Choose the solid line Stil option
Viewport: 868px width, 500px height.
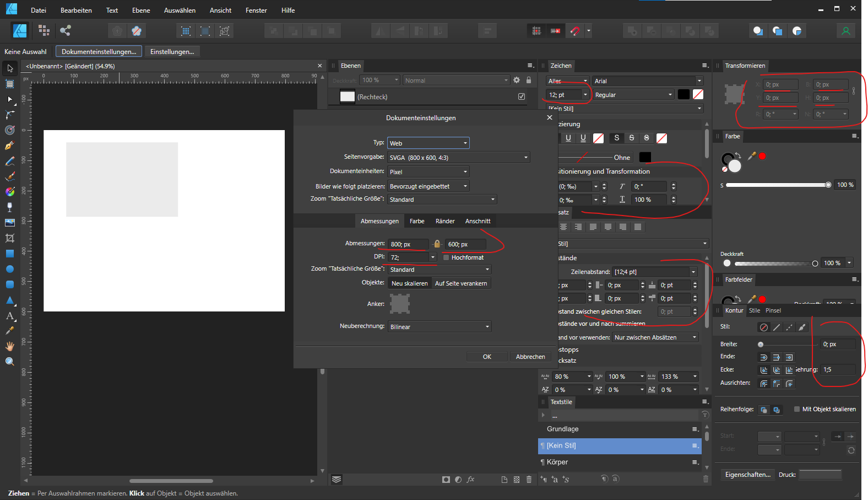pyautogui.click(x=777, y=327)
